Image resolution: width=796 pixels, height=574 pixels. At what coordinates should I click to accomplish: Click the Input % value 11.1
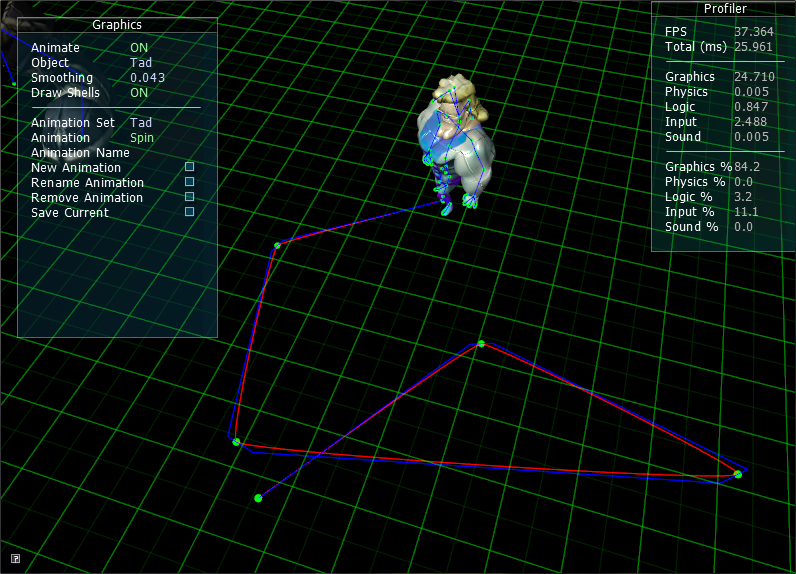point(746,212)
